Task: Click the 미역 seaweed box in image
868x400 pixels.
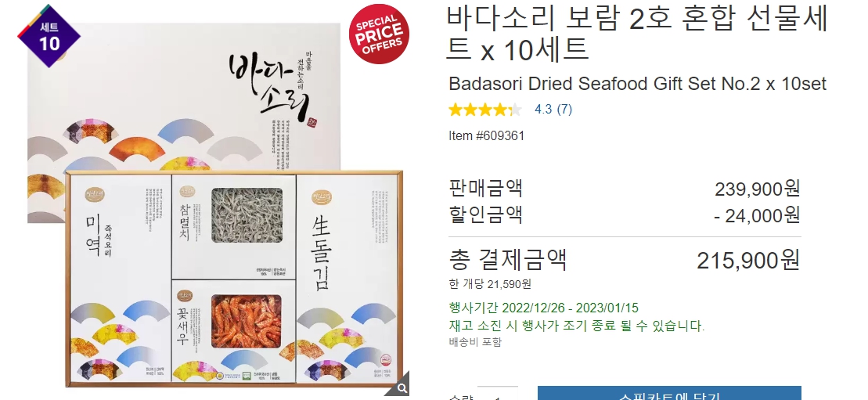Action: (x=118, y=279)
